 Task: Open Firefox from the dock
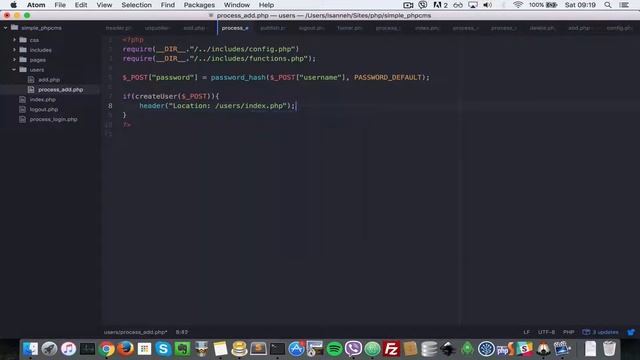click(125, 349)
